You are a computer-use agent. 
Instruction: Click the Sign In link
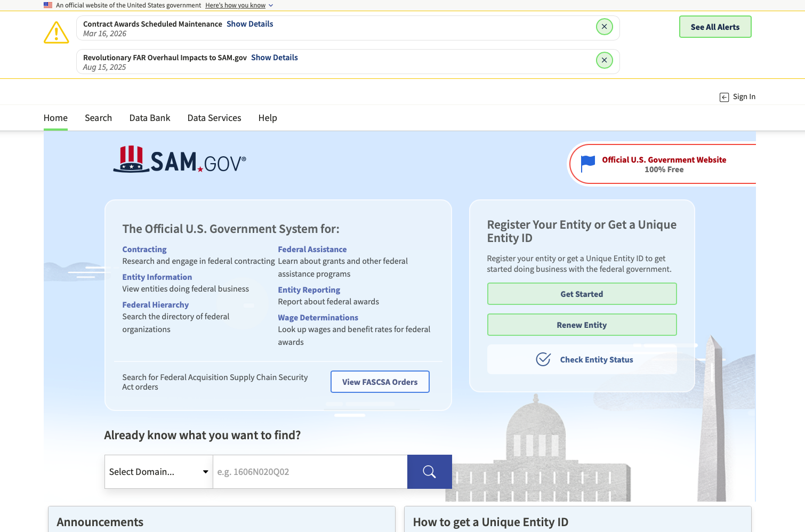point(744,96)
